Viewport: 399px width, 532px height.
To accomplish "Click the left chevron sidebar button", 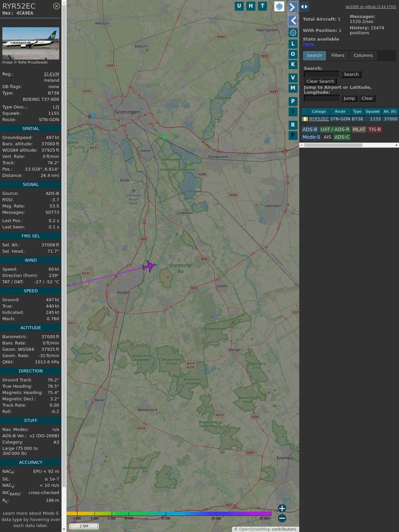I will [x=293, y=21].
